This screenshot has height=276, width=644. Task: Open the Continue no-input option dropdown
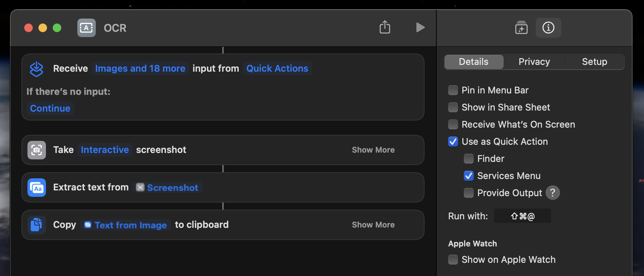click(x=50, y=108)
